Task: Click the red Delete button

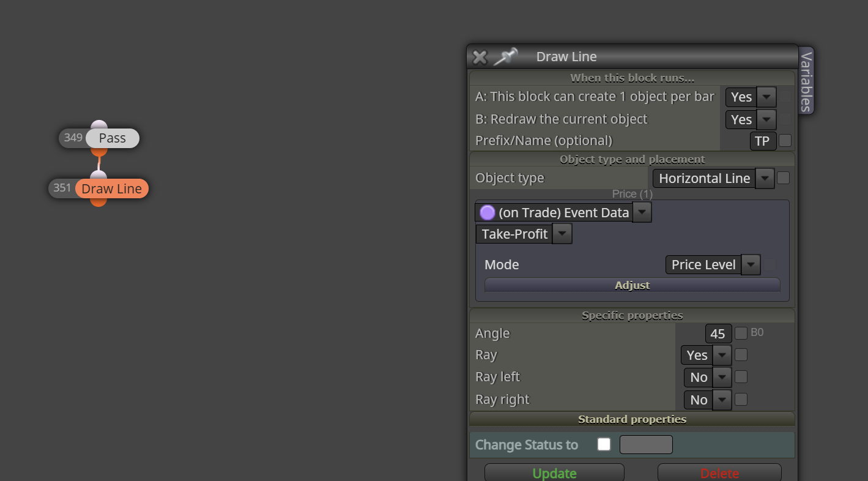Action: (x=719, y=473)
